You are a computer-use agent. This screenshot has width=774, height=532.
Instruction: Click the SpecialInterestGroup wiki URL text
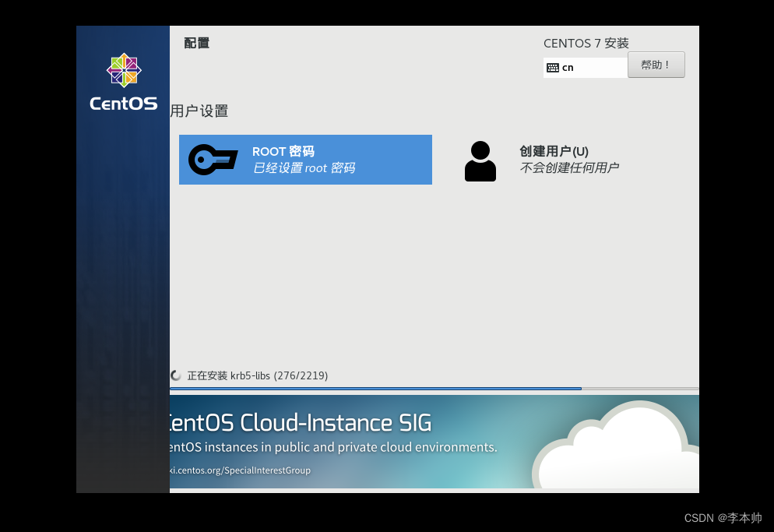[x=240, y=470]
